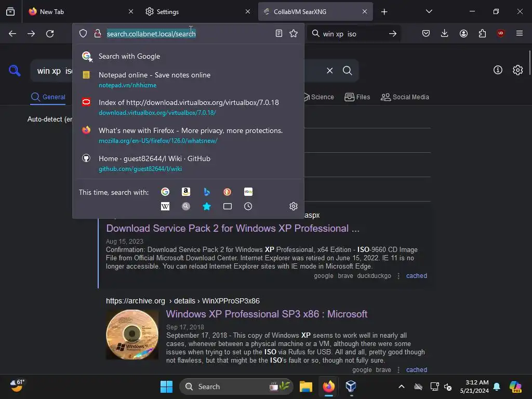The height and width of the screenshot is (399, 532).
Task: Click the search bar go arrow
Action: [393, 34]
